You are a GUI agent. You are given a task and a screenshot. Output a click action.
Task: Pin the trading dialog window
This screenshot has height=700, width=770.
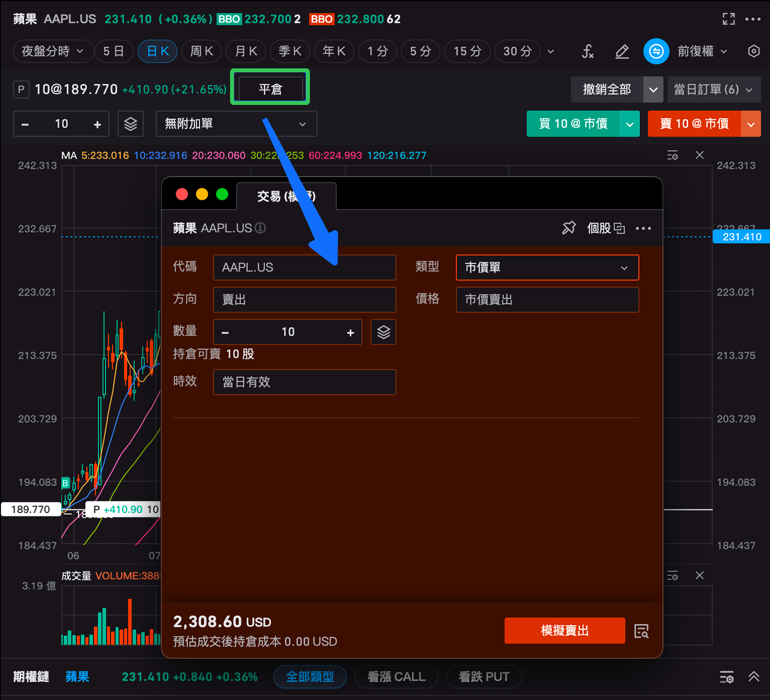coord(568,228)
